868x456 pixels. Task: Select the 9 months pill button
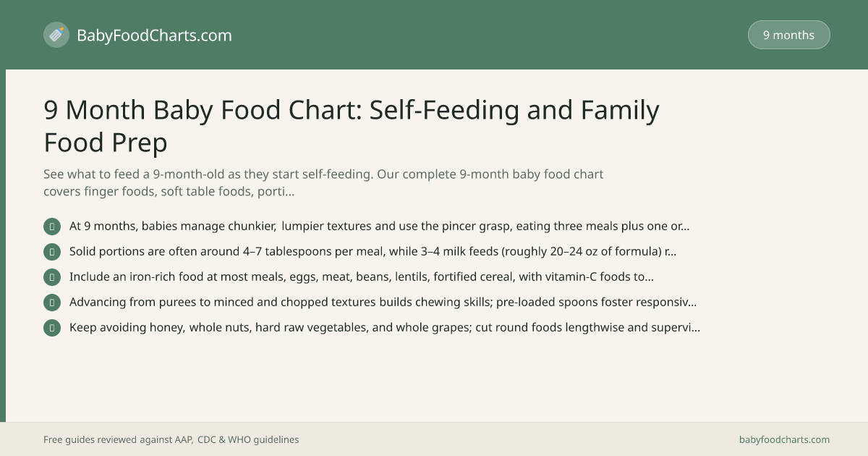(788, 35)
